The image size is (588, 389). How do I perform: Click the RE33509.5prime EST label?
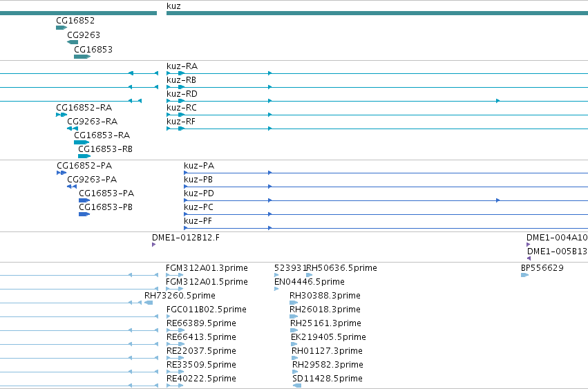pos(201,365)
